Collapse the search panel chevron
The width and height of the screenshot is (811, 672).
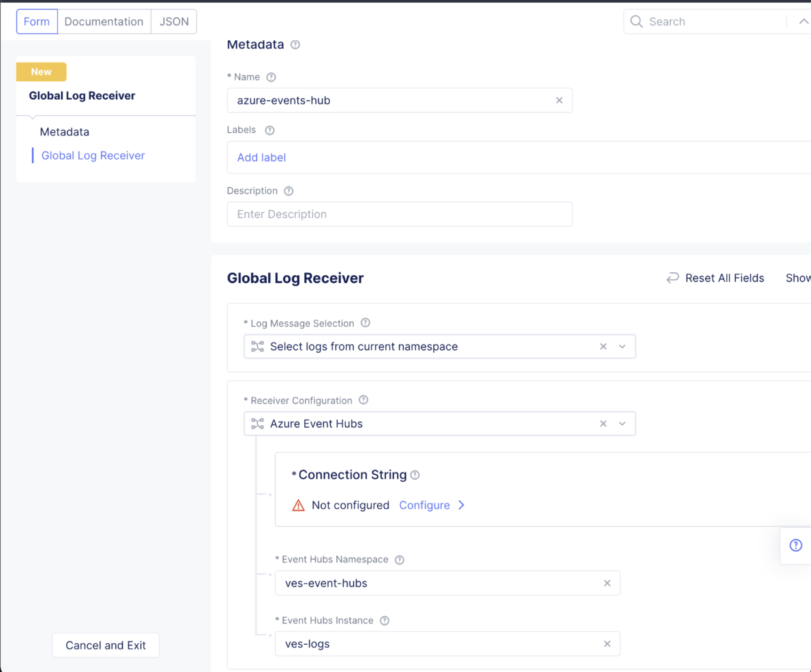(803, 22)
